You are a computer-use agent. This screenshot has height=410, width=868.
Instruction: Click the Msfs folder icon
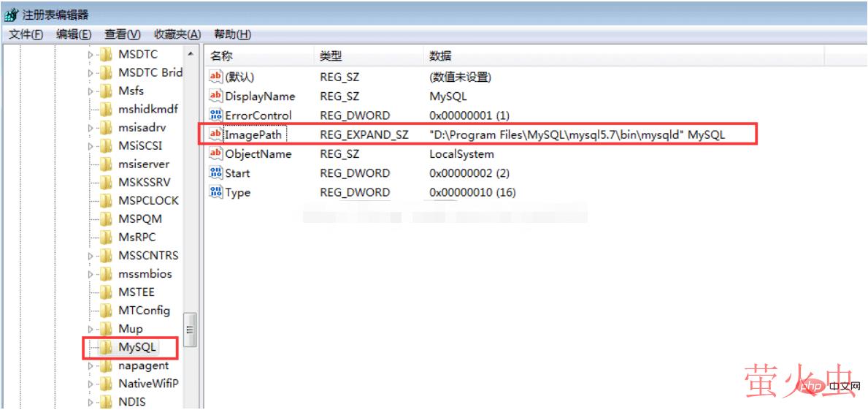(106, 91)
